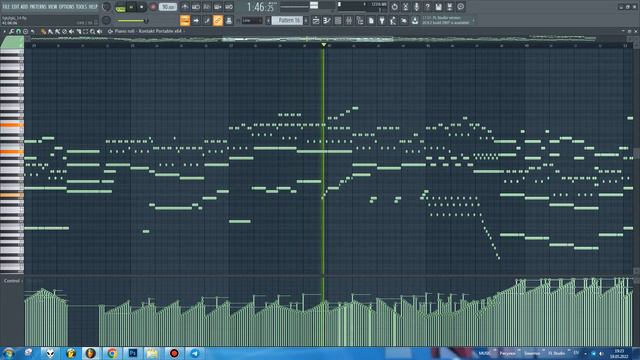This screenshot has height=360, width=640.
Task: Toggle step editing pencil icon
Action: [207, 20]
